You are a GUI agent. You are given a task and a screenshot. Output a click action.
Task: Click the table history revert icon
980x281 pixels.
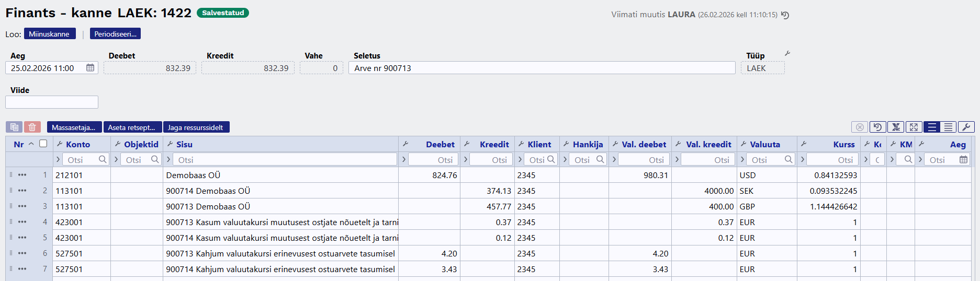point(877,127)
